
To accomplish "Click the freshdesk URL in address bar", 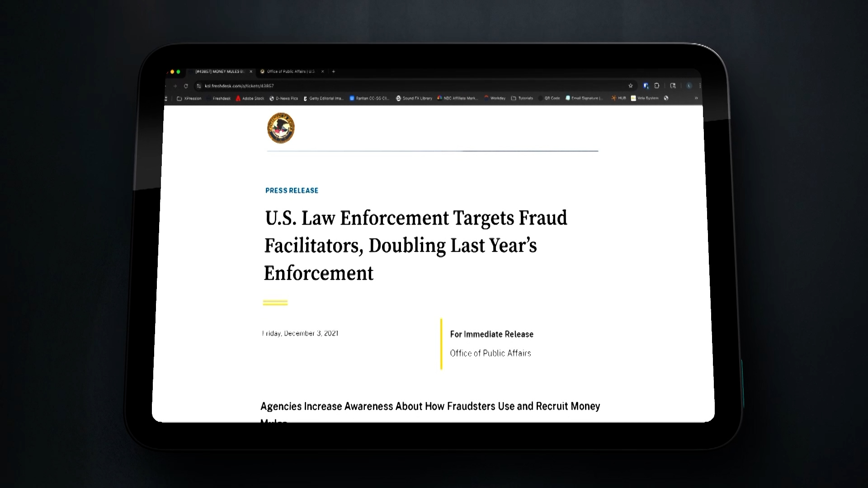I will point(239,86).
